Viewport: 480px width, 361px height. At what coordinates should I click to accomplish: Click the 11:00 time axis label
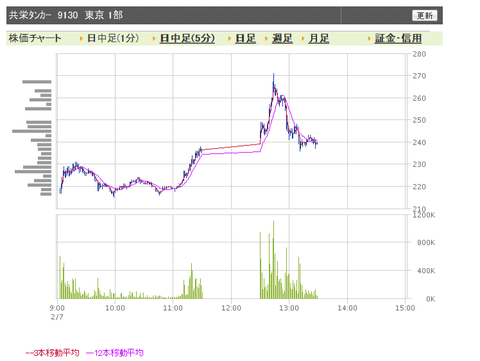click(x=173, y=308)
